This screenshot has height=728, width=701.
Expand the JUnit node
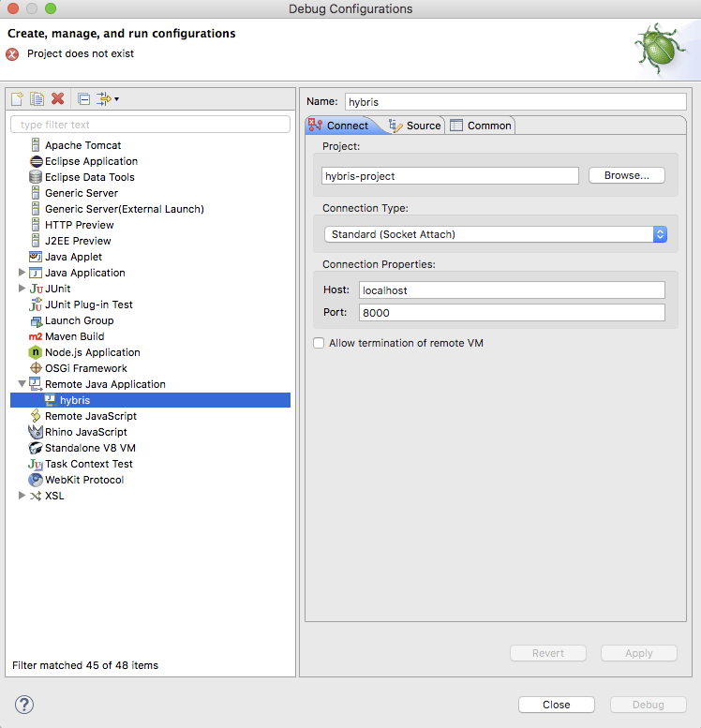22,288
